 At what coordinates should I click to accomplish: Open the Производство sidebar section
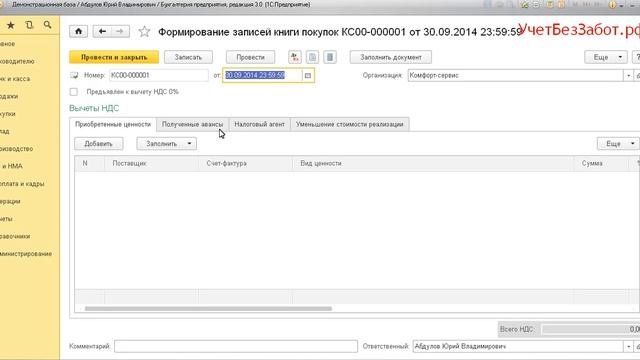coord(16,149)
